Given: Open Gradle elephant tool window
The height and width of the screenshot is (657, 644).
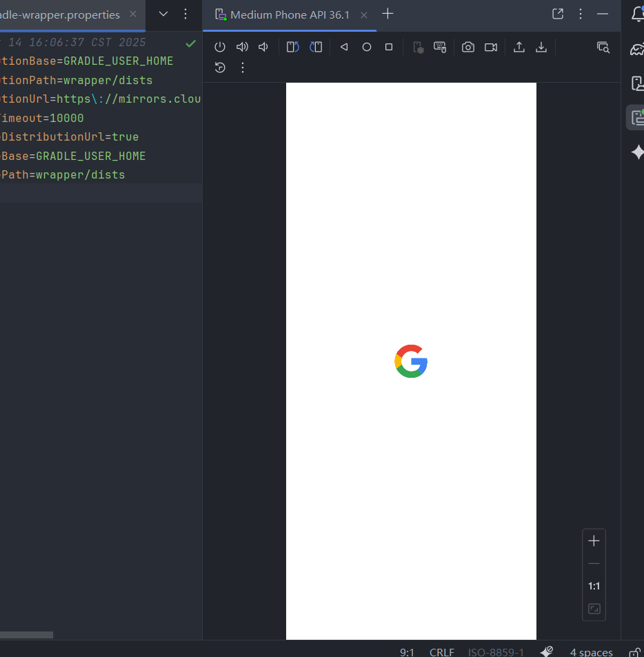Looking at the screenshot, I should [638, 50].
